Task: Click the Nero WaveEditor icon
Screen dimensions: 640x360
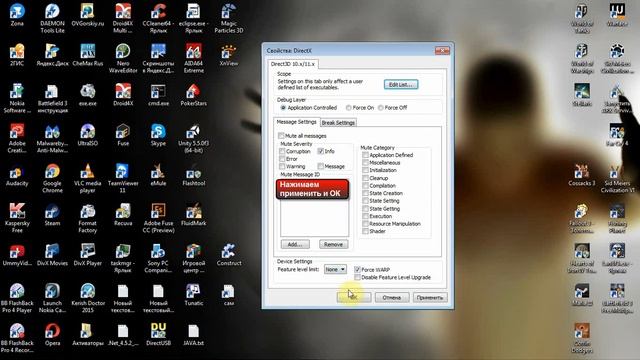Action: click(123, 58)
